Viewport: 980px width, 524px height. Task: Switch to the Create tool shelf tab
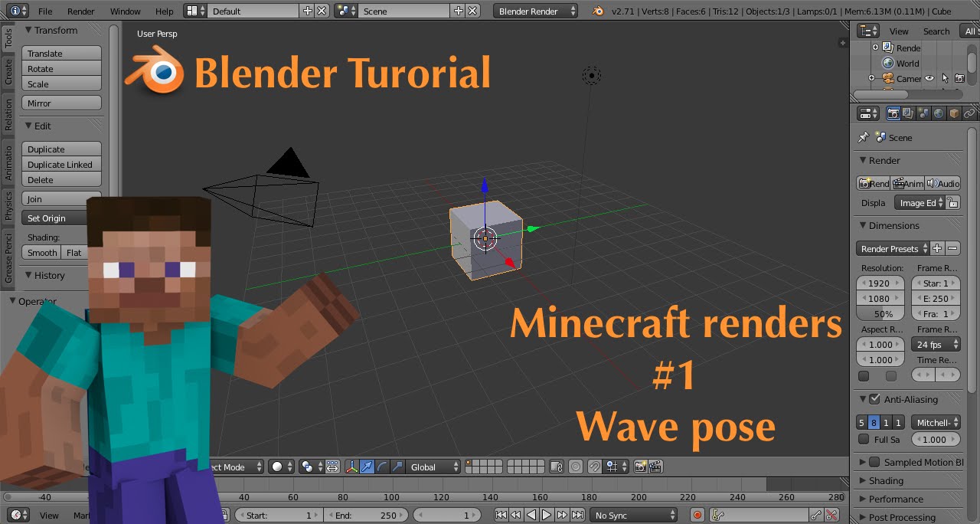click(8, 73)
